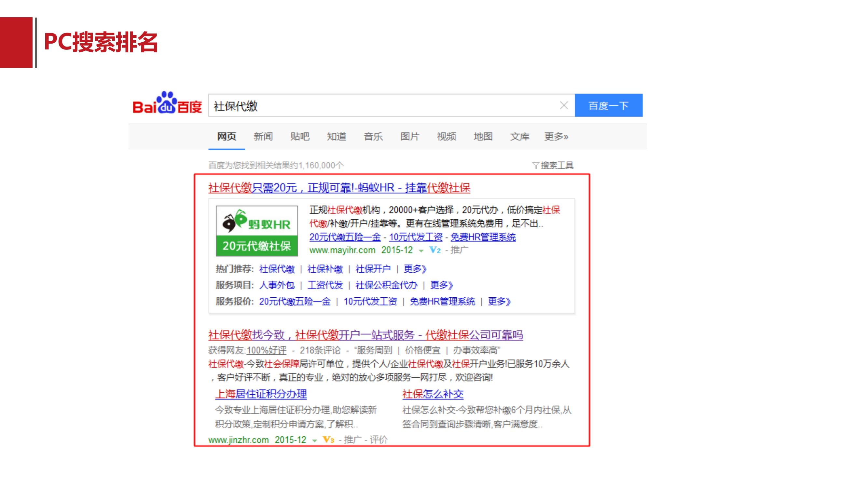Open 社保补缴 in 热门推荐 row
The width and height of the screenshot is (868, 488).
click(325, 269)
